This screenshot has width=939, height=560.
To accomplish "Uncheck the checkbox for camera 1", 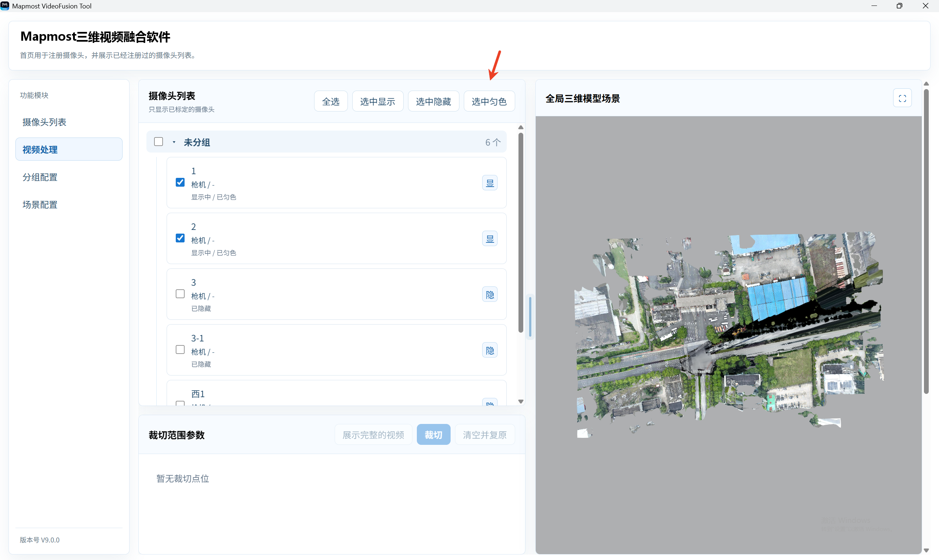I will [x=180, y=182].
